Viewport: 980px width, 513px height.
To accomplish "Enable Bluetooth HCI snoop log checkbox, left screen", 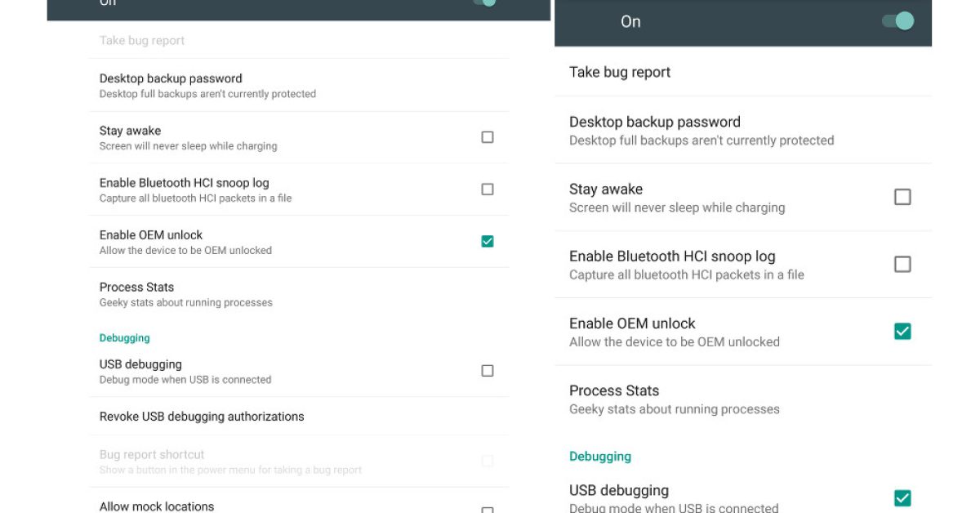I will [x=488, y=190].
